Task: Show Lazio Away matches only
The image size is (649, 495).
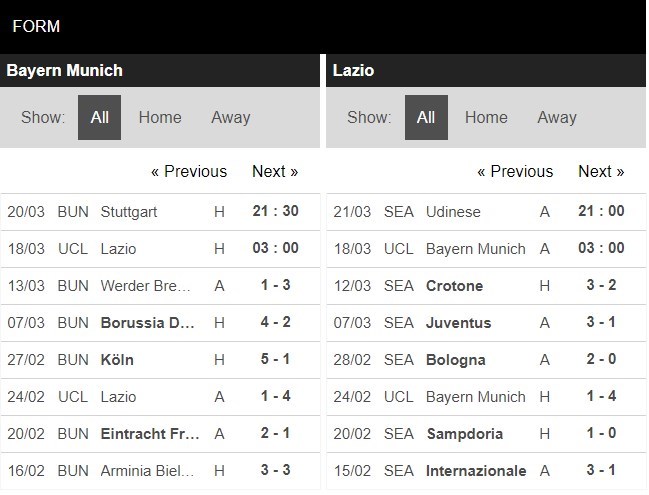Action: [x=556, y=117]
